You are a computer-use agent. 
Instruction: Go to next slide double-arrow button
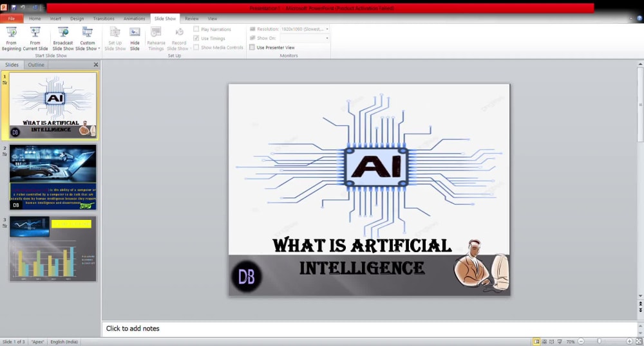pos(640,311)
